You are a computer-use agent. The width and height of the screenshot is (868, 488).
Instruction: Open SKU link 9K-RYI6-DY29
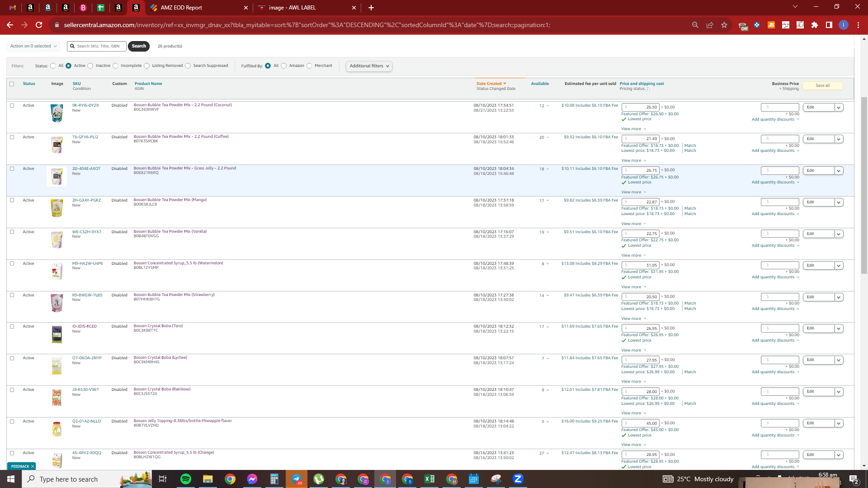85,105
